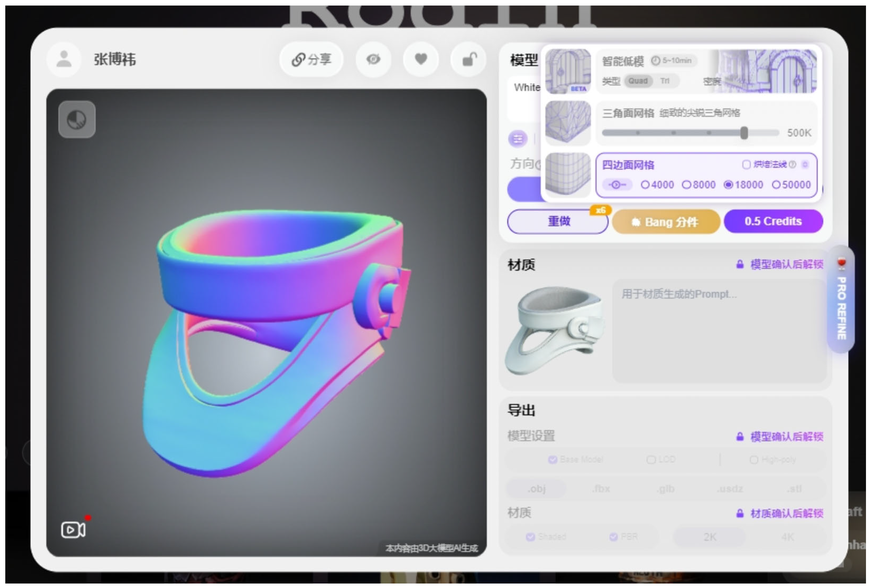
Task: Click the 500K triangle mesh slider handle
Action: click(x=744, y=132)
